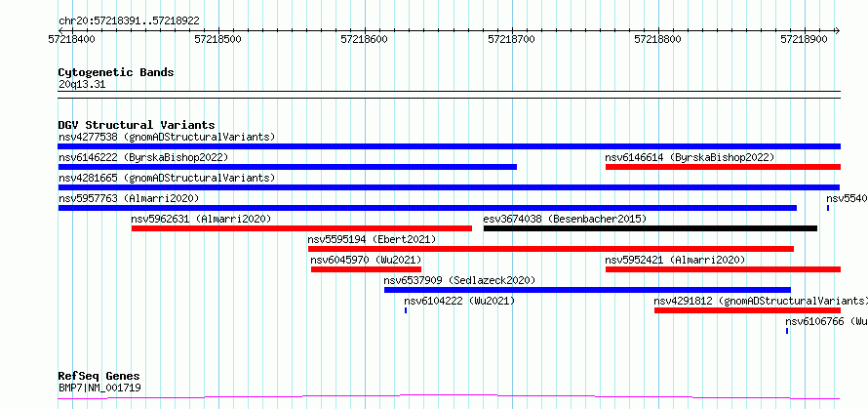The width and height of the screenshot is (868, 409).
Task: Click the magenta BMP7 gene line
Action: coord(449,396)
